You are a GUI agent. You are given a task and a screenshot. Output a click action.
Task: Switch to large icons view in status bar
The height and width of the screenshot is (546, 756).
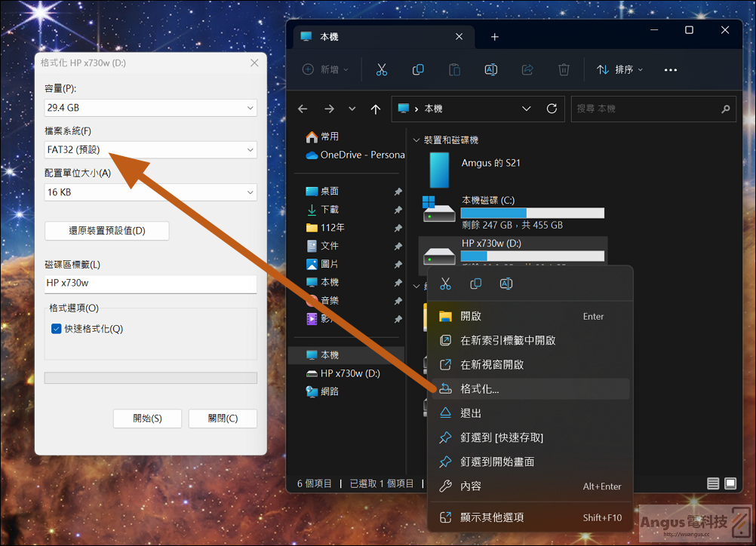click(730, 483)
